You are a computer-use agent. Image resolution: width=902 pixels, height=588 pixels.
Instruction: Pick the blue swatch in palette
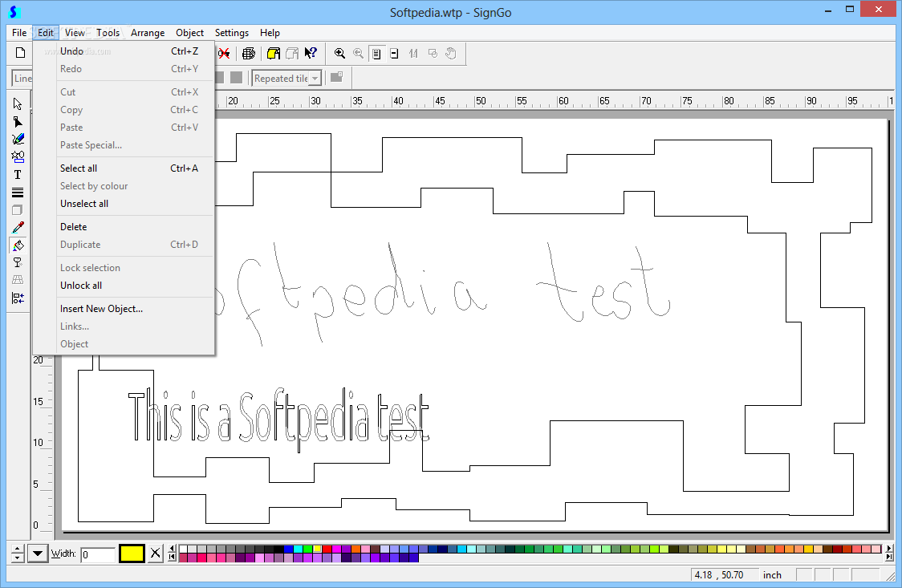(288, 549)
